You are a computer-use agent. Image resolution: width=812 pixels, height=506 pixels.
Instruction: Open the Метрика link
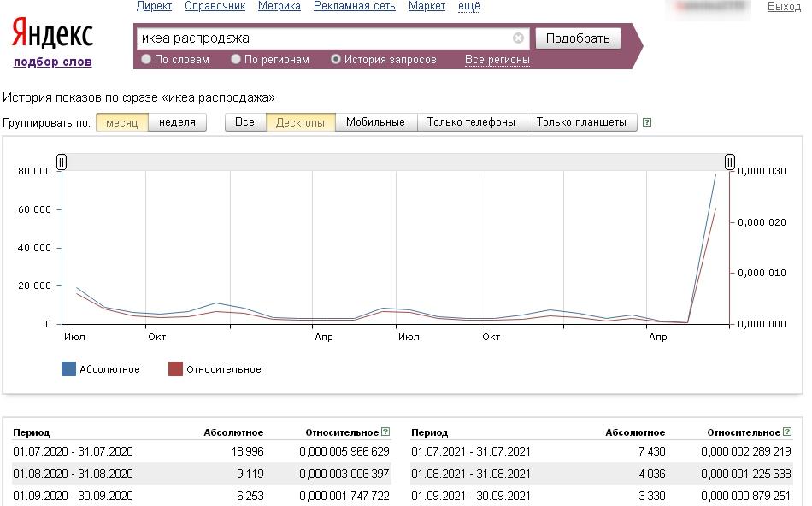click(x=279, y=7)
